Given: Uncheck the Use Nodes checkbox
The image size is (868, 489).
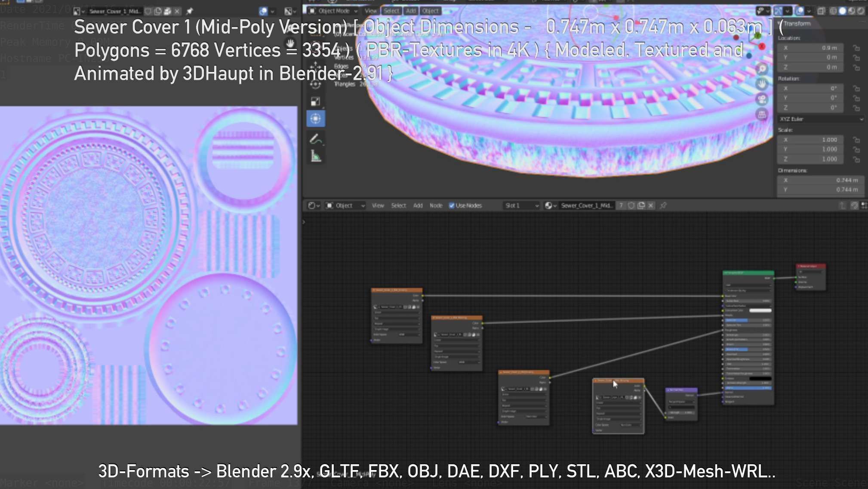Looking at the screenshot, I should (x=452, y=205).
